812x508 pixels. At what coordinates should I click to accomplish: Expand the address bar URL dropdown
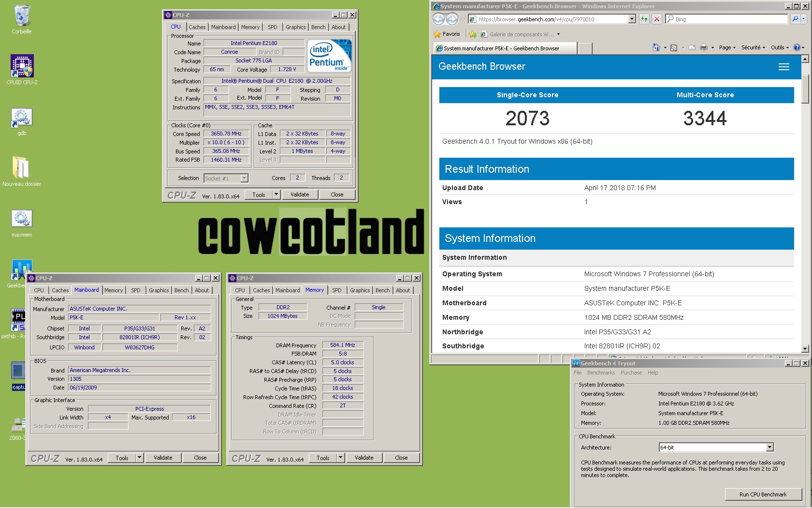pos(632,19)
